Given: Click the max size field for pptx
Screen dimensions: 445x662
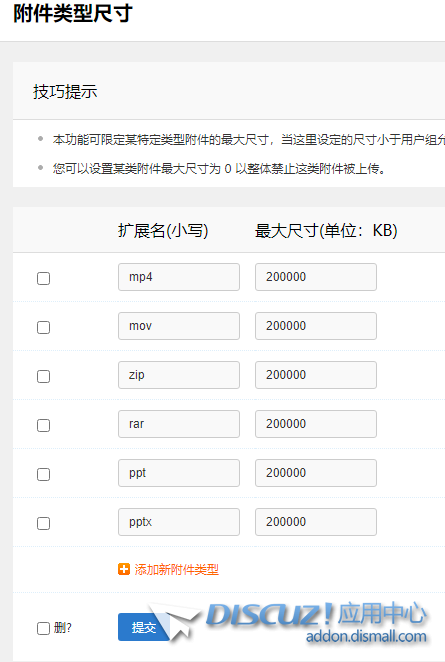Looking at the screenshot, I should (316, 522).
